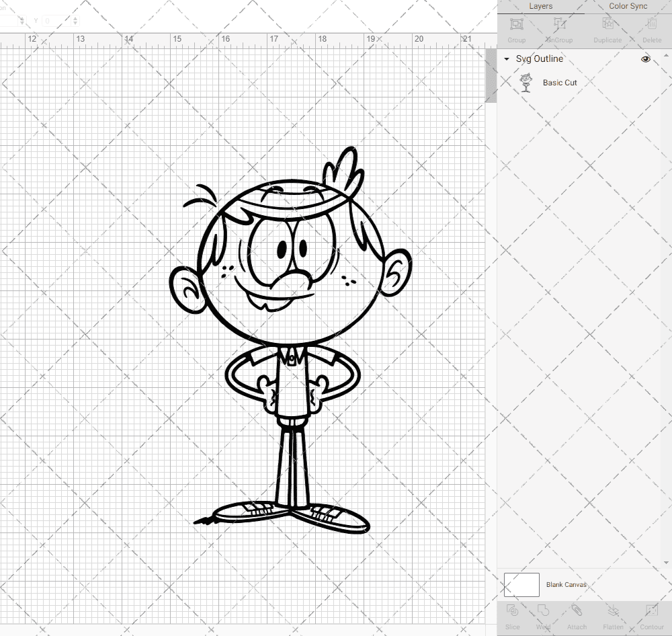Toggle visibility of the Svg Outline layer

click(x=645, y=59)
